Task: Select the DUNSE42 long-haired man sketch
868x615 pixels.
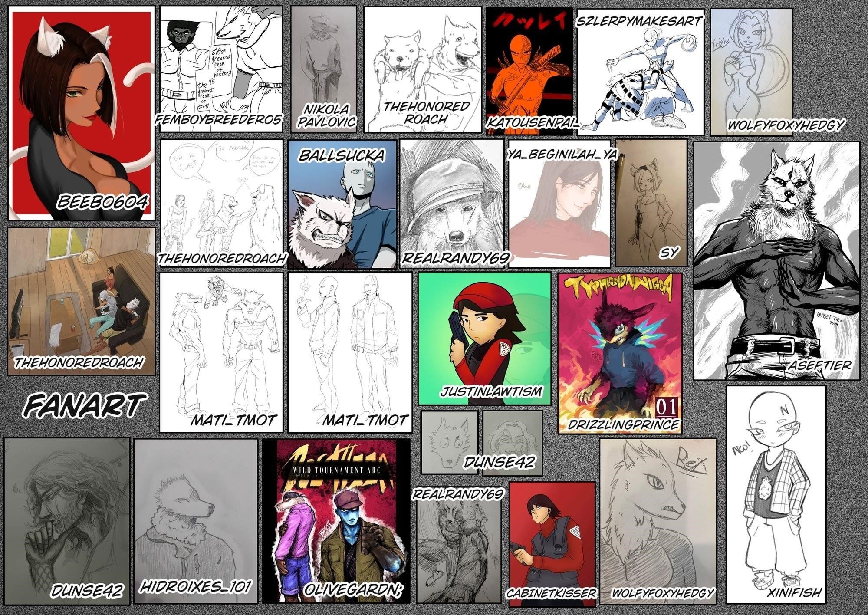Action: tap(66, 516)
